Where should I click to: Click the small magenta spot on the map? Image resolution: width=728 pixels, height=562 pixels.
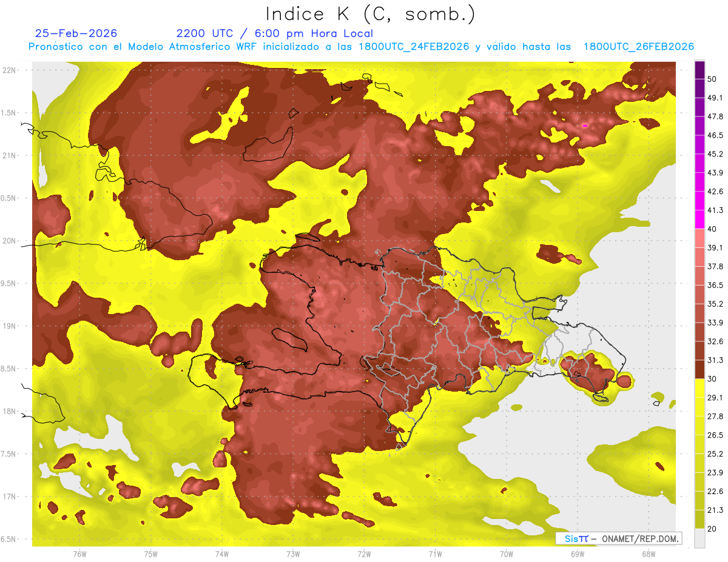tap(585, 125)
